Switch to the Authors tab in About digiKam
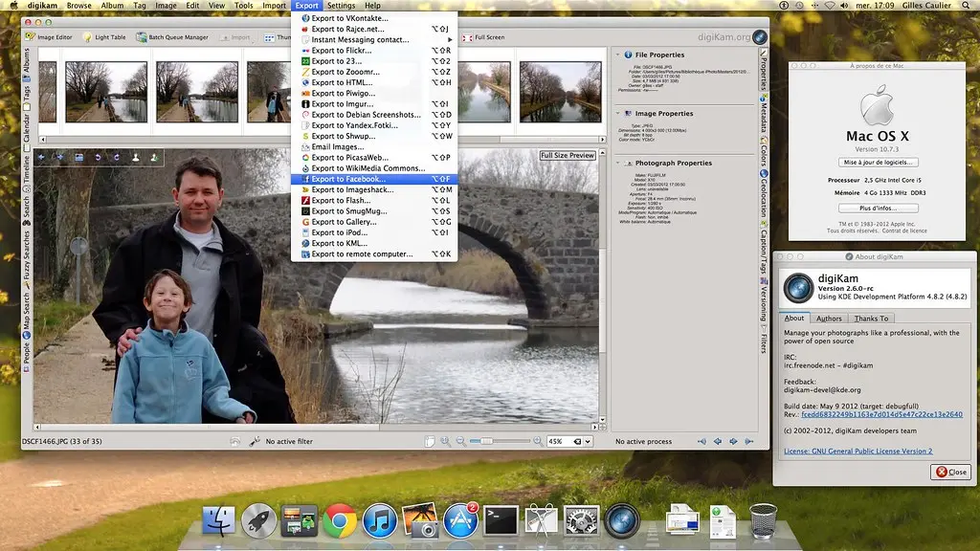Viewport: 980px width, 551px height. point(827,318)
